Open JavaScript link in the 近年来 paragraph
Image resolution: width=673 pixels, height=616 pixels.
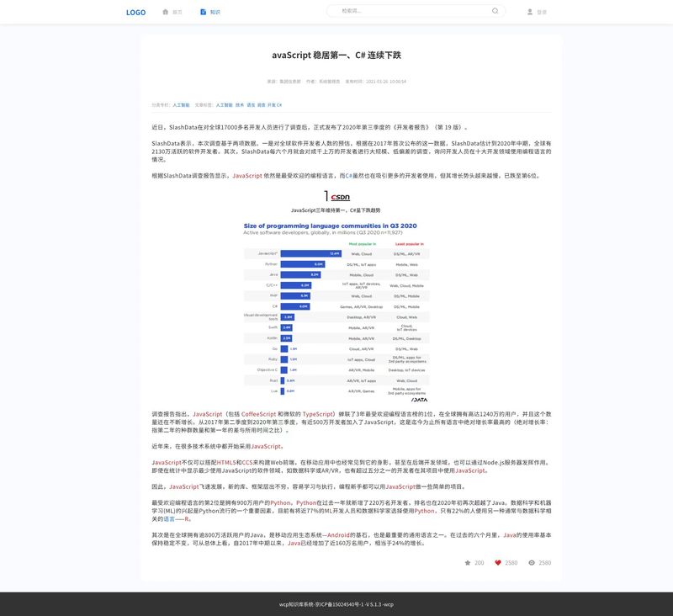266,447
